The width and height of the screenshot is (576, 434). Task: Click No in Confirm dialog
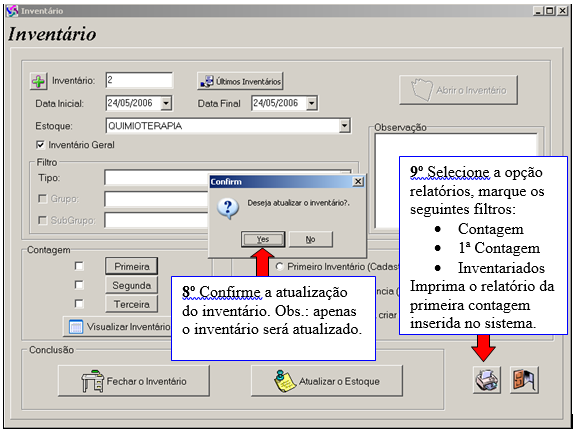310,239
